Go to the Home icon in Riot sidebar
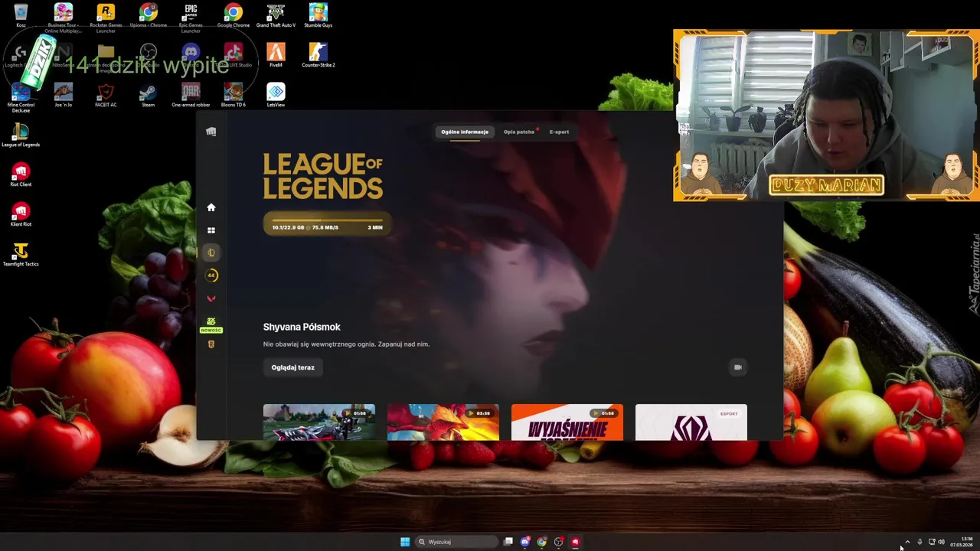 pyautogui.click(x=211, y=207)
